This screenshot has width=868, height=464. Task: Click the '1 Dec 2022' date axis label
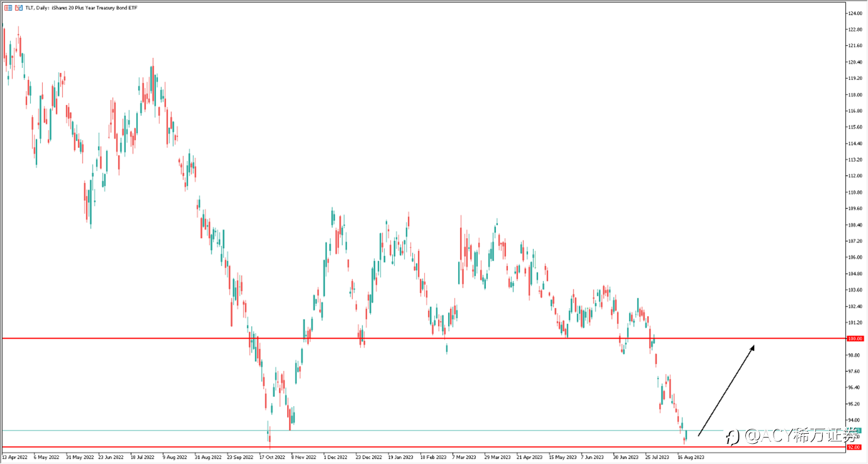point(337,458)
